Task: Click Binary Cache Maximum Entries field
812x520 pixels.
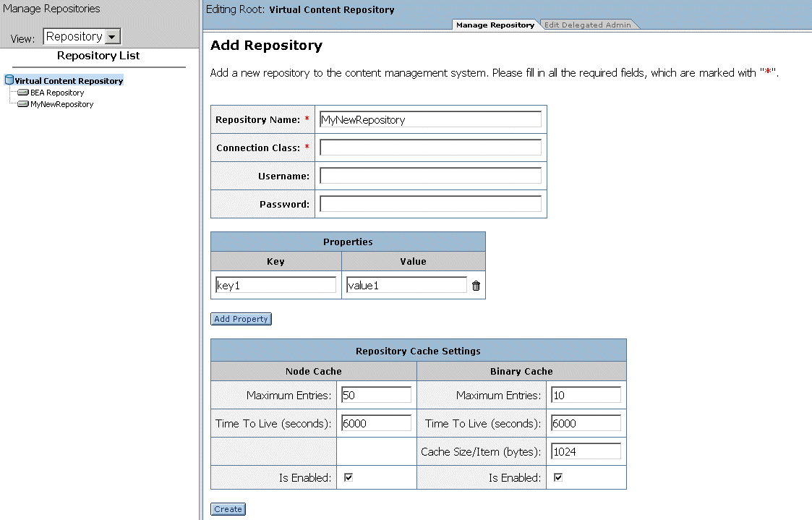Action: pyautogui.click(x=586, y=395)
